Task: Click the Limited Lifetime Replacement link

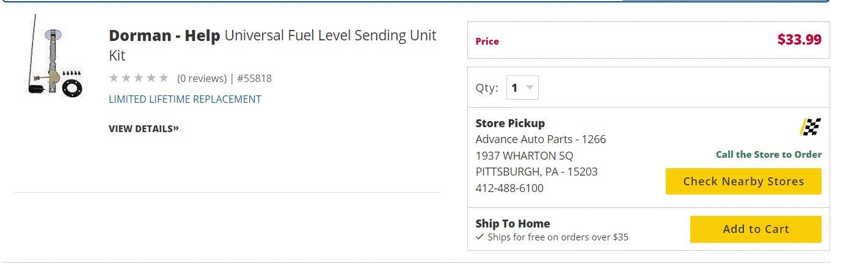Action: tap(184, 99)
